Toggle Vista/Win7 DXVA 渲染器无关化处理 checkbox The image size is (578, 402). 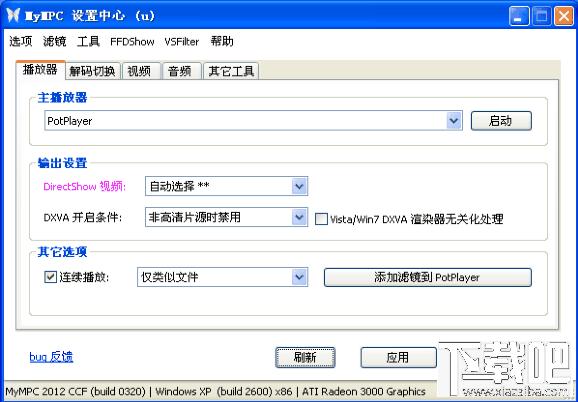point(321,219)
